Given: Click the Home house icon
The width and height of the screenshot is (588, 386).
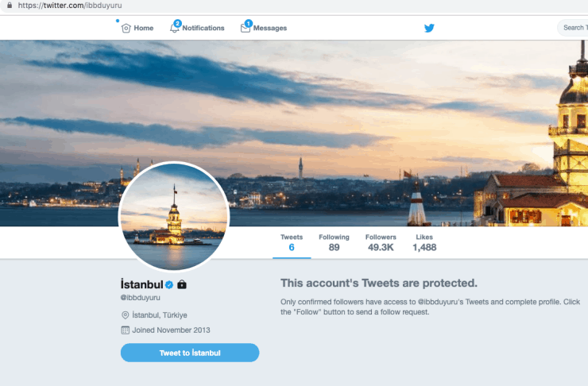Looking at the screenshot, I should (126, 28).
